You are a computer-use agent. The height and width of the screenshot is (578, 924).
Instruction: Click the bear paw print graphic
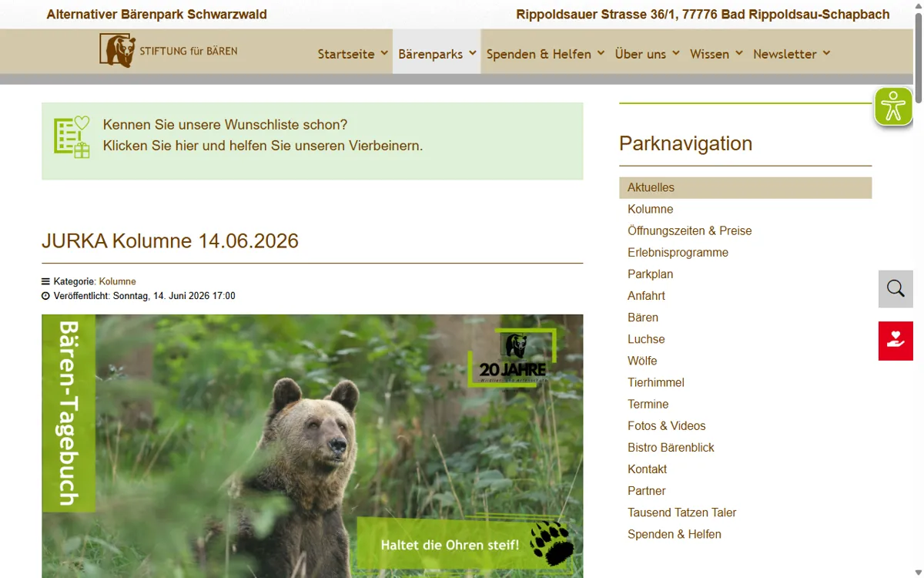point(551,543)
